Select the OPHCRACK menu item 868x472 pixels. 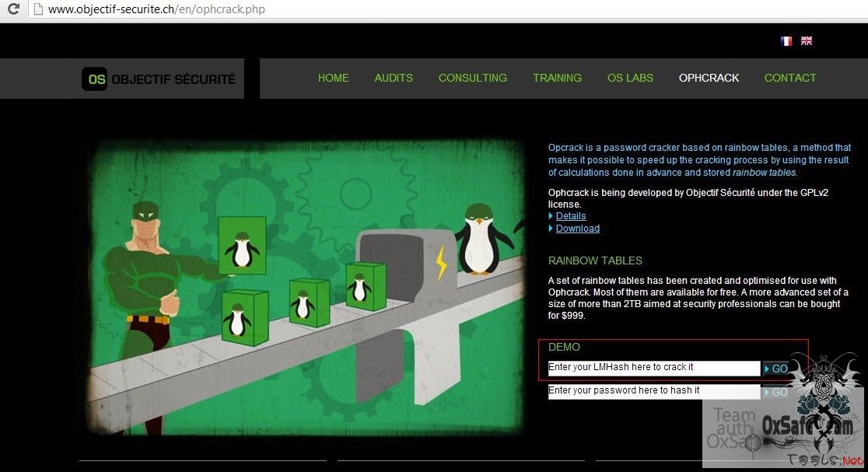(709, 78)
